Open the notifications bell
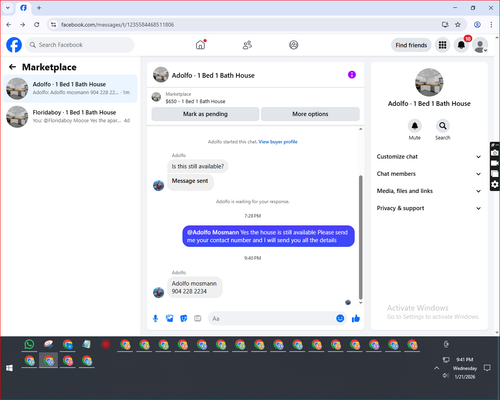 click(x=461, y=45)
